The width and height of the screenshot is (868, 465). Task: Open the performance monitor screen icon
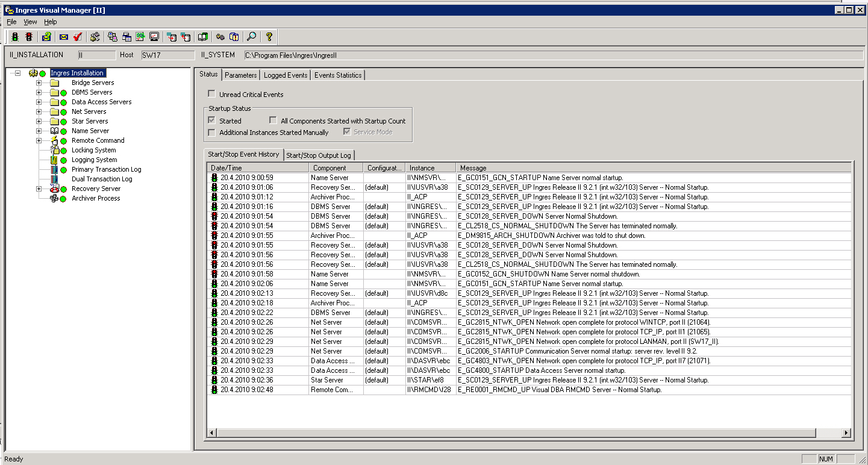pos(154,37)
